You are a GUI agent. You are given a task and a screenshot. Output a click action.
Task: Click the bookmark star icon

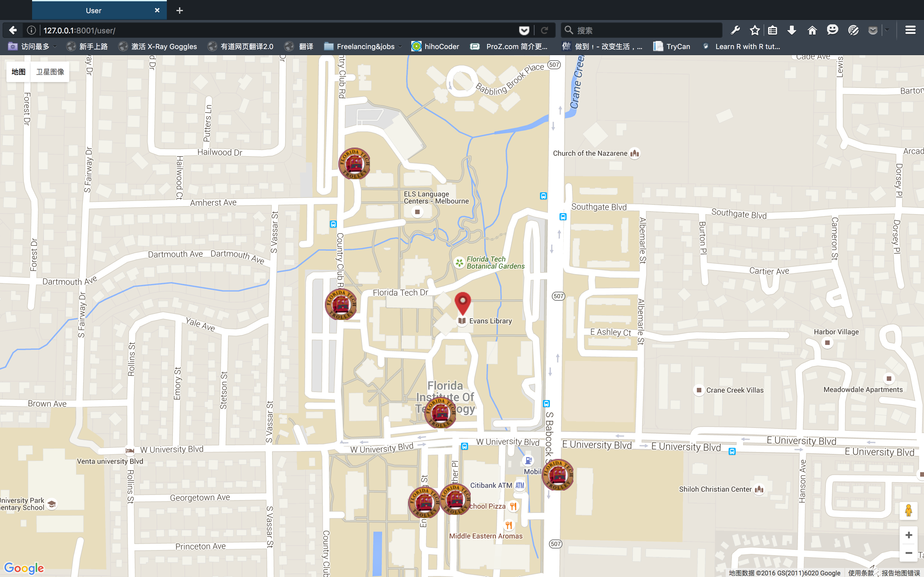[x=755, y=30]
